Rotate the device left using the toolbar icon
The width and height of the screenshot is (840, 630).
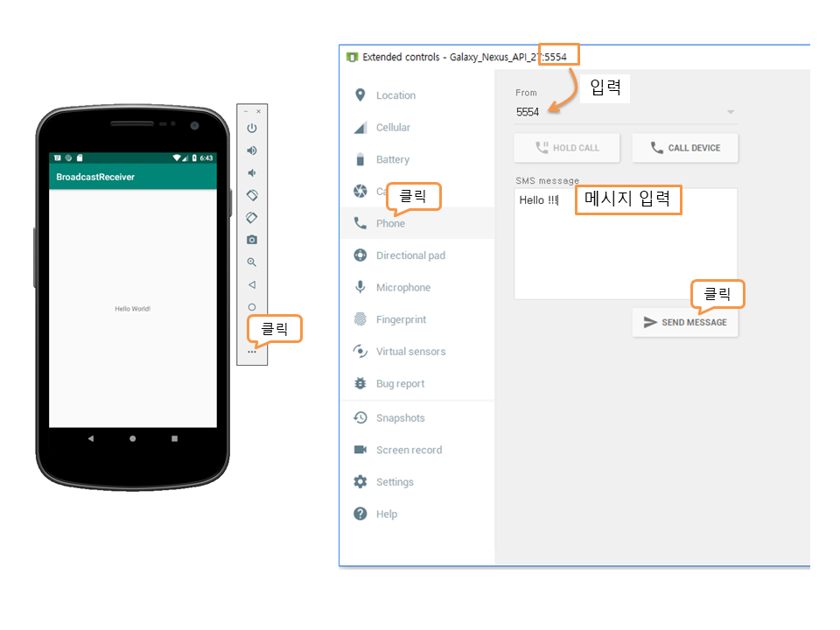tap(252, 195)
